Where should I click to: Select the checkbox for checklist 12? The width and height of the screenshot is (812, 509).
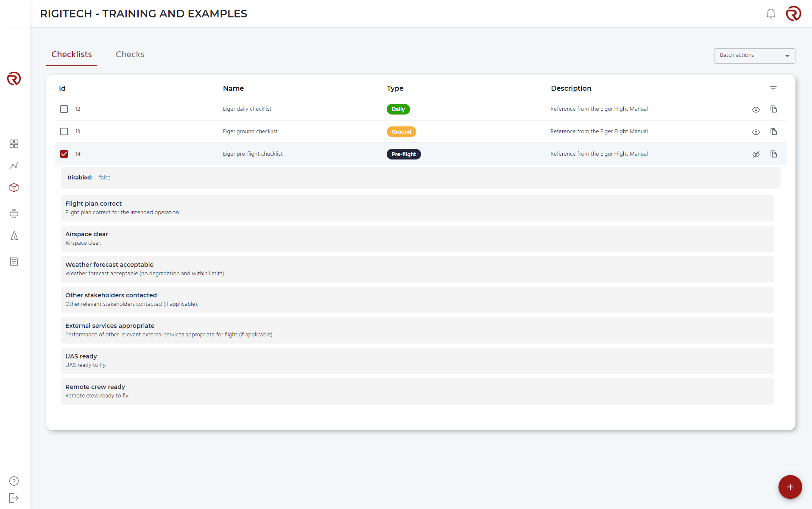[x=64, y=109]
